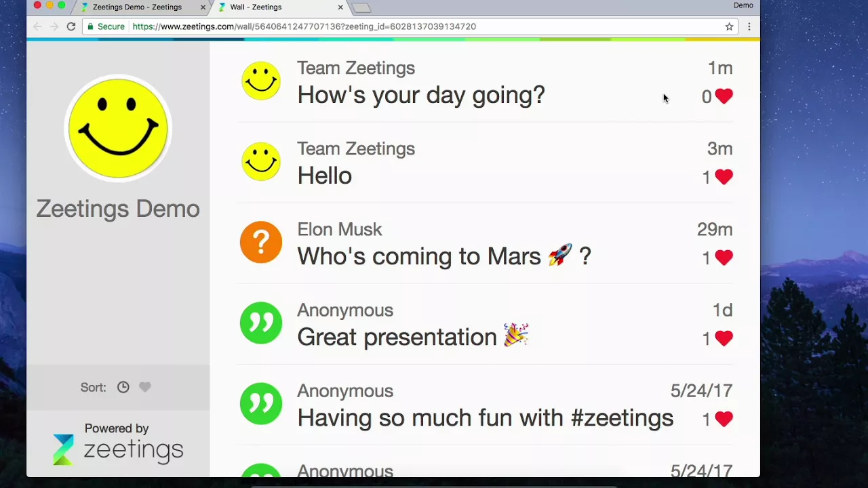This screenshot has height=488, width=868.
Task: Open a new browser tab
Action: click(361, 7)
